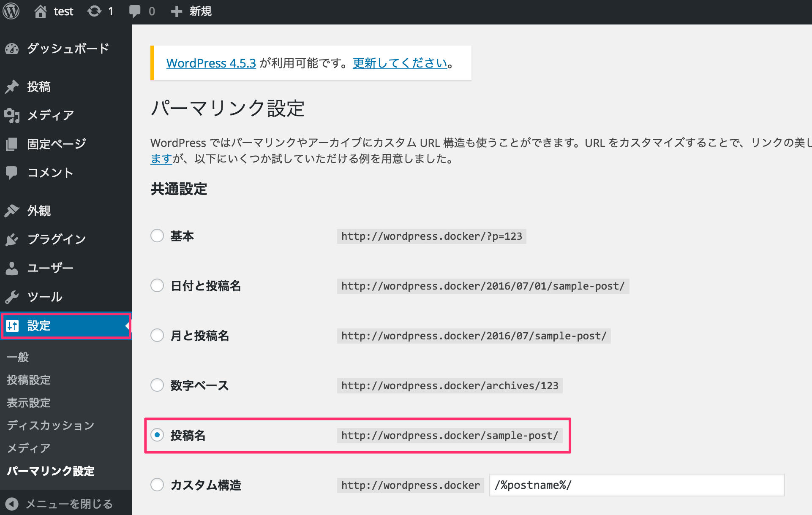This screenshot has width=812, height=515.
Task: Click the 設定 sliders icon
Action: (x=12, y=325)
